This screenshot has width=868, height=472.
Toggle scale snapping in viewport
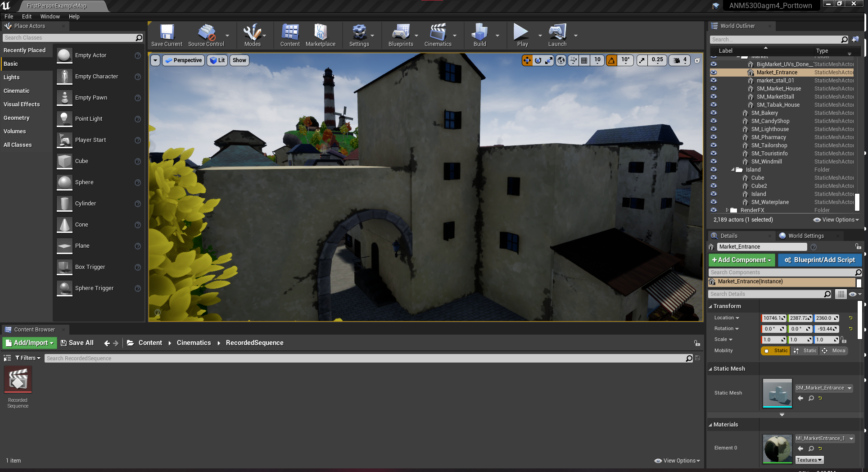(642, 60)
